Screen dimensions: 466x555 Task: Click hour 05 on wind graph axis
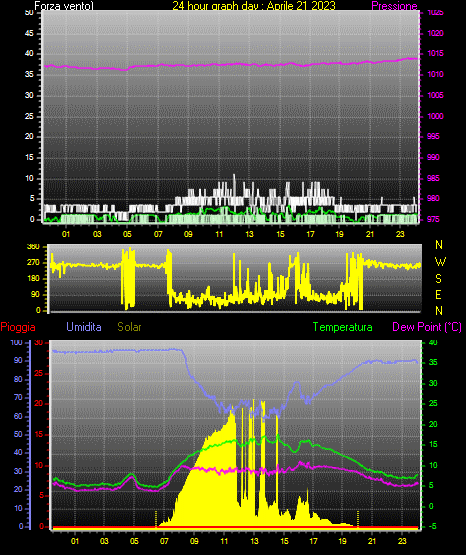127,234
